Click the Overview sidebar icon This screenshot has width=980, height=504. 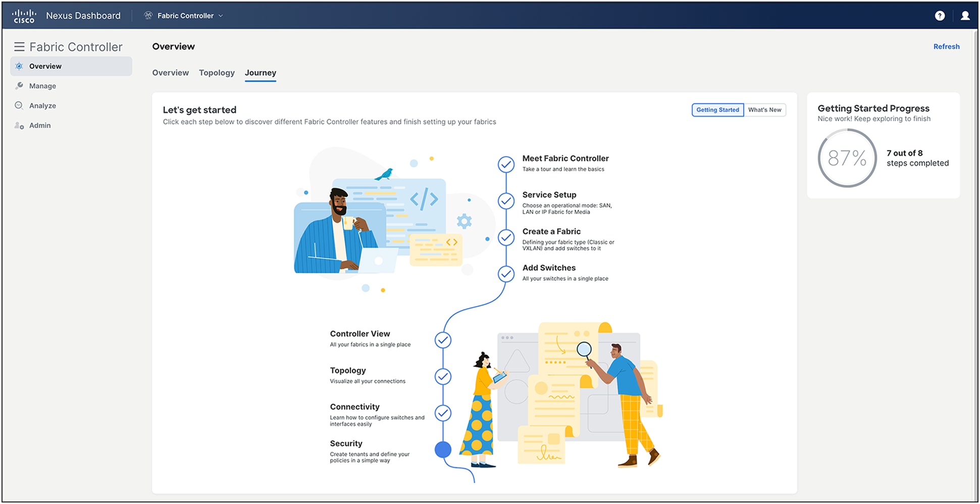click(x=19, y=66)
